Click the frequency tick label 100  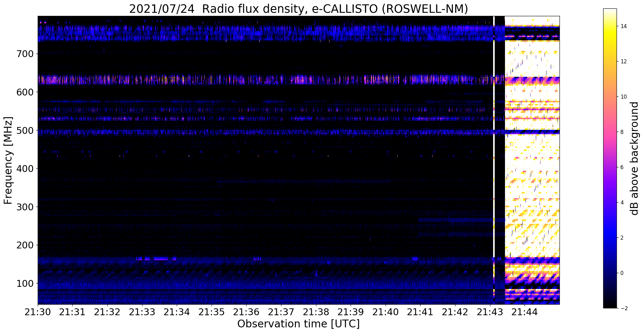coord(24,284)
